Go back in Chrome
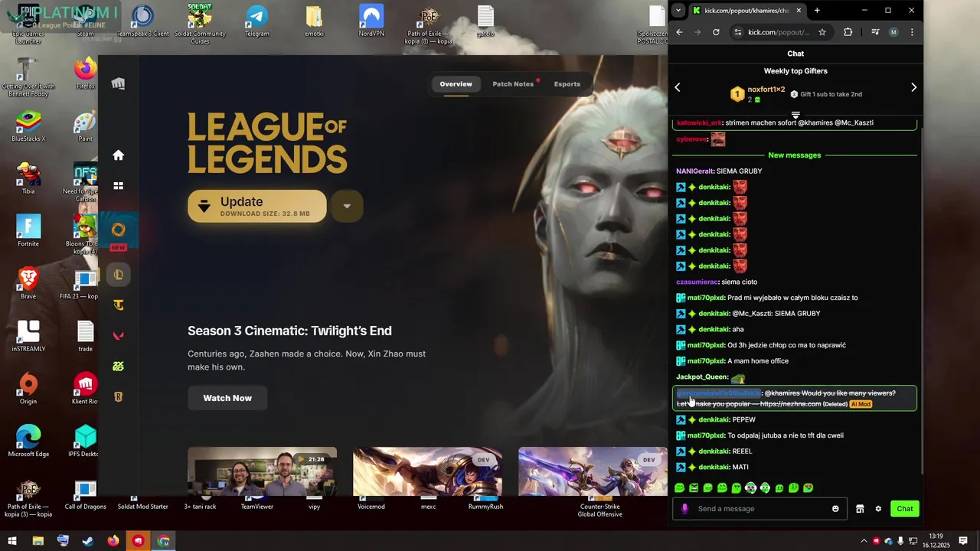Viewport: 980px width, 551px height. click(x=679, y=32)
